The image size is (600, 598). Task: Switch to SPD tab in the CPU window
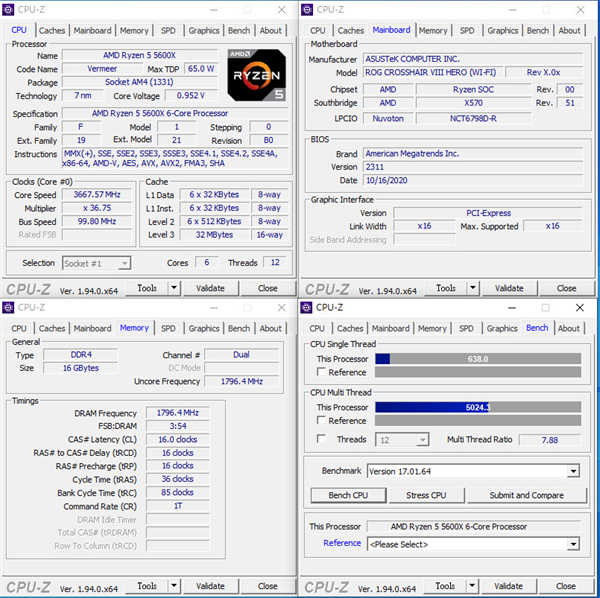168,31
